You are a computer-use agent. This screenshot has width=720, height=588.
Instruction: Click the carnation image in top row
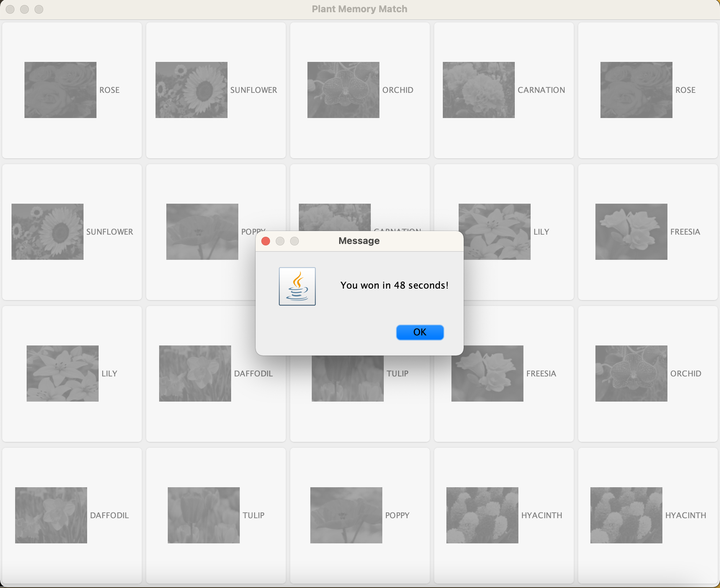[x=478, y=90]
